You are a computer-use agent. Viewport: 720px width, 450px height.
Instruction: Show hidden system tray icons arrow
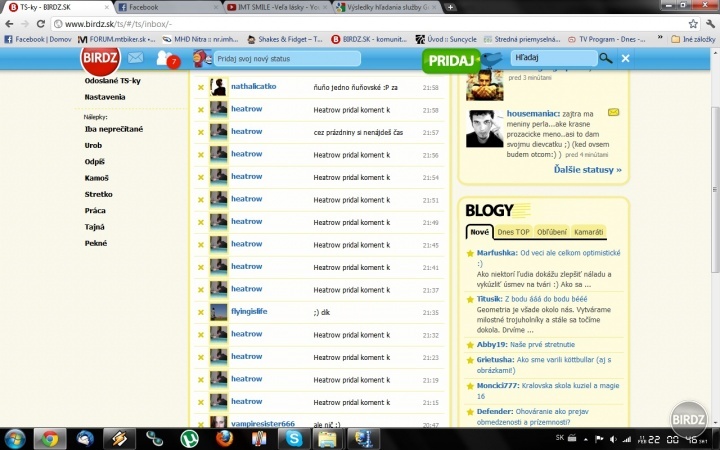click(585, 439)
